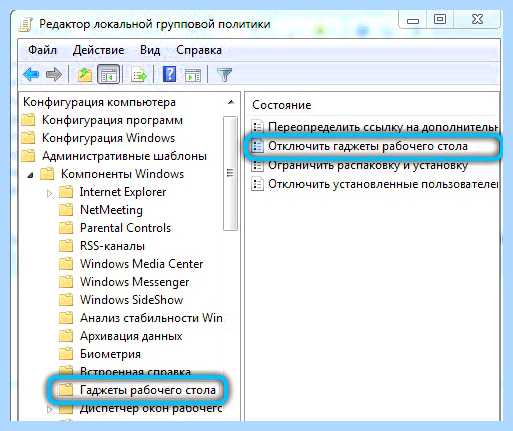Click the folder icon beside Windows Messenger
The width and height of the screenshot is (513, 431).
pyautogui.click(x=66, y=282)
